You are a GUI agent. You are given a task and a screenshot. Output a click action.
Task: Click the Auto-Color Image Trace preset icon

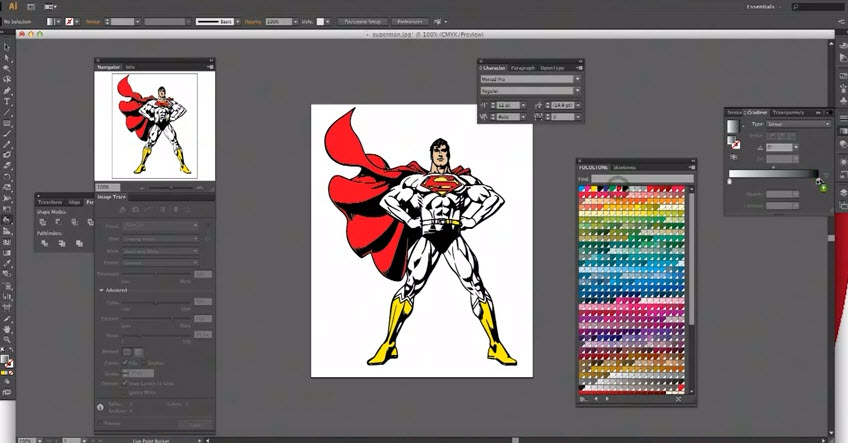pos(123,209)
